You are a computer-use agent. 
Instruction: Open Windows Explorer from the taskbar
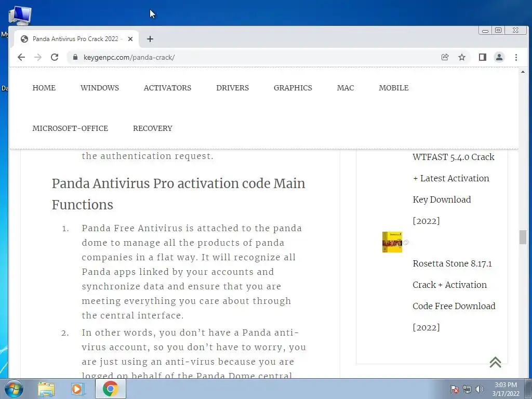tap(46, 389)
